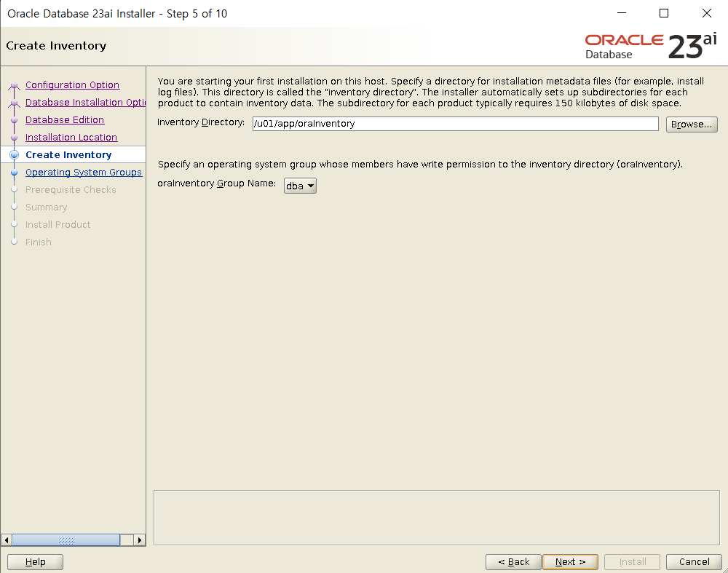Click the disabled Install button
Image resolution: width=728 pixels, height=573 pixels.
tap(632, 562)
